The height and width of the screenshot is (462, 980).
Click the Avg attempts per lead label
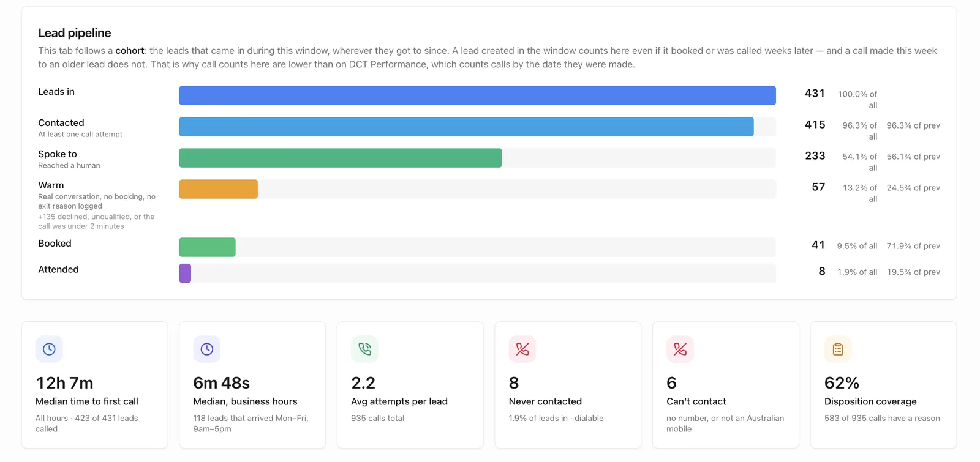point(399,401)
